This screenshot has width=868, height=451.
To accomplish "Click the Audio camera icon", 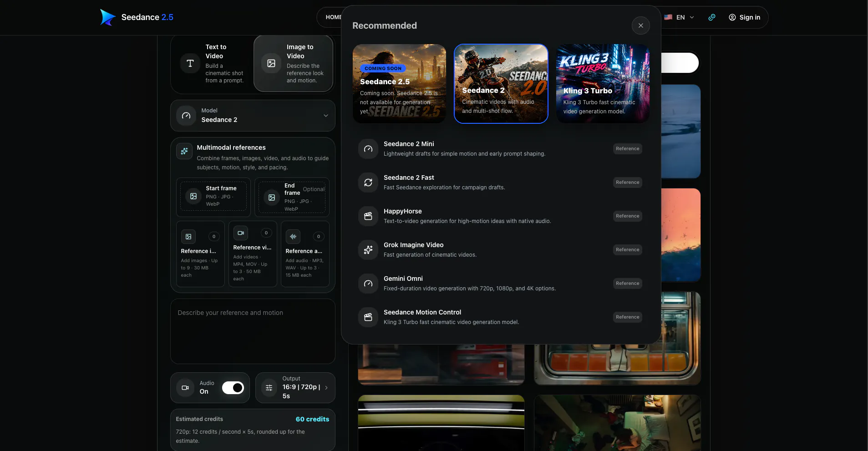I will pos(185,388).
